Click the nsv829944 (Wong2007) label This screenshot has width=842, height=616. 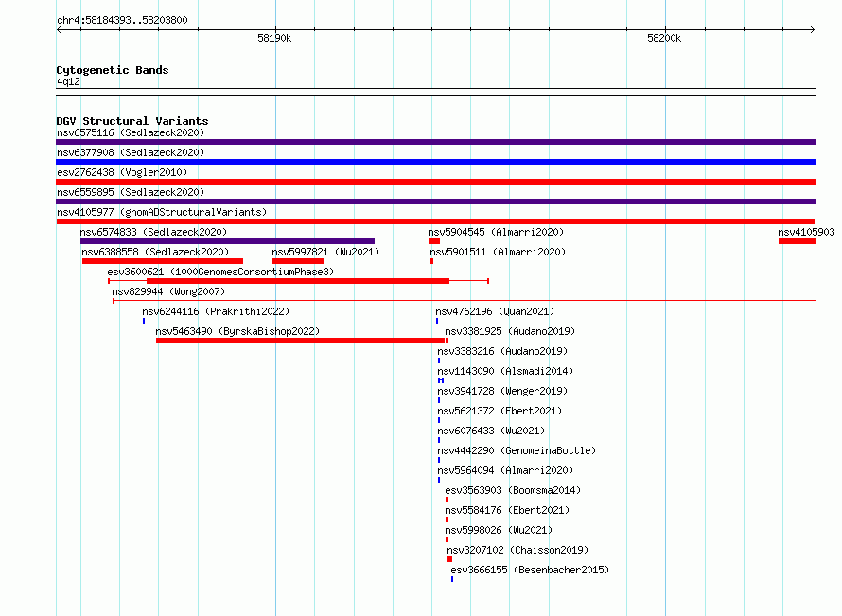pyautogui.click(x=168, y=291)
